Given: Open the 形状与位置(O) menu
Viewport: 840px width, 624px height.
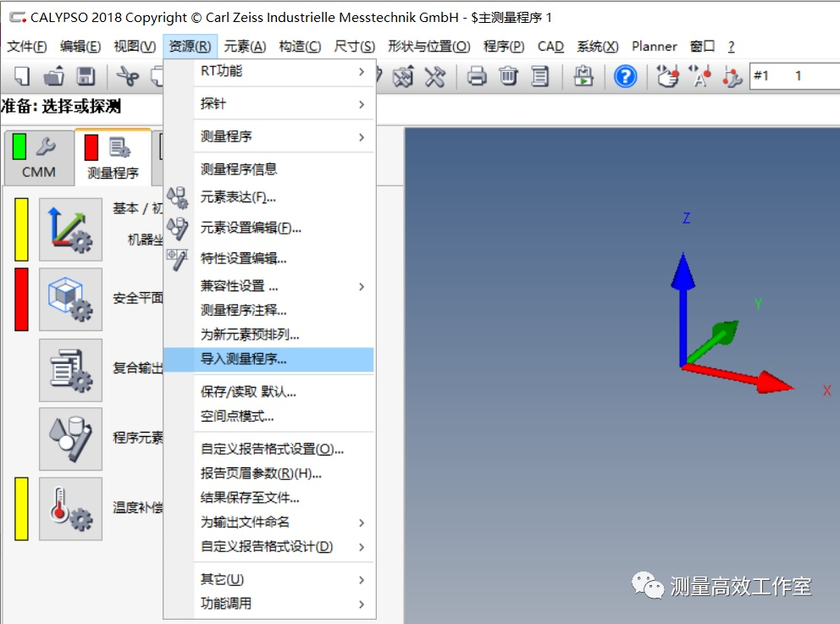Looking at the screenshot, I should pos(429,47).
